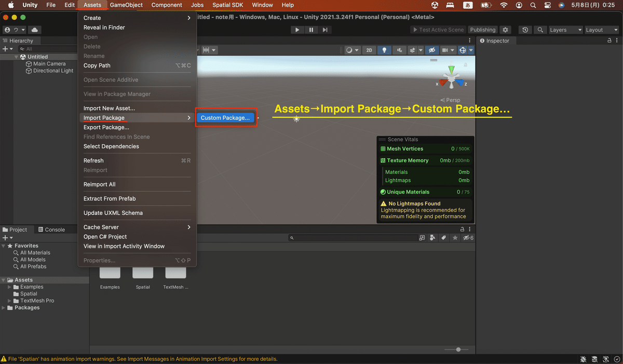Click the Publishing button
Image resolution: width=623 pixels, height=364 pixels.
tap(483, 30)
